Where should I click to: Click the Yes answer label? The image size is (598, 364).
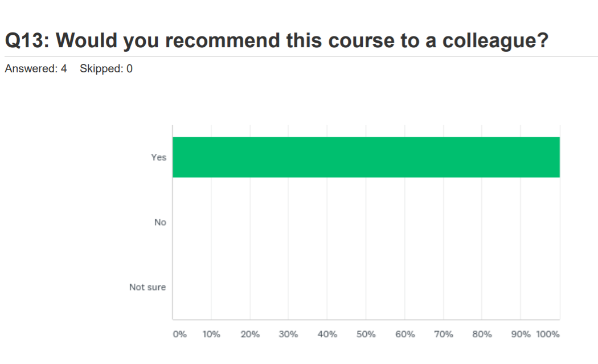point(158,157)
